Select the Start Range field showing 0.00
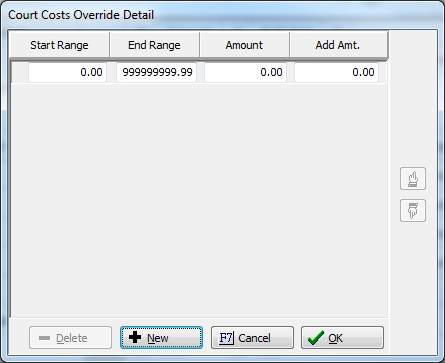The image size is (445, 363). tap(67, 72)
